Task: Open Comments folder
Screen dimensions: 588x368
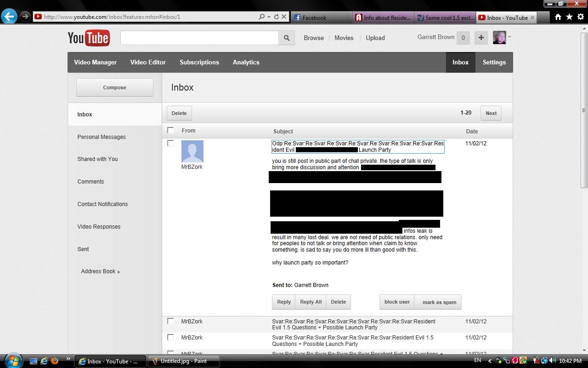Action: pyautogui.click(x=90, y=182)
